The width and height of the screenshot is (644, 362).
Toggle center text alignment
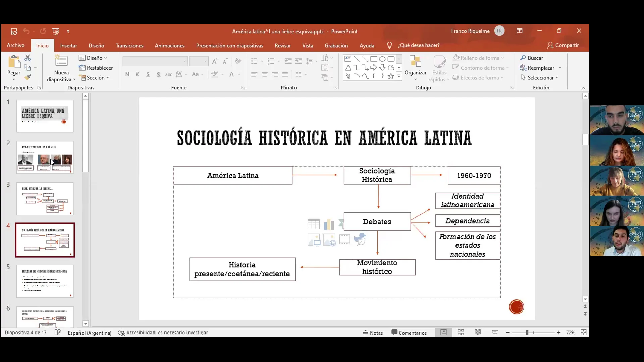[265, 74]
